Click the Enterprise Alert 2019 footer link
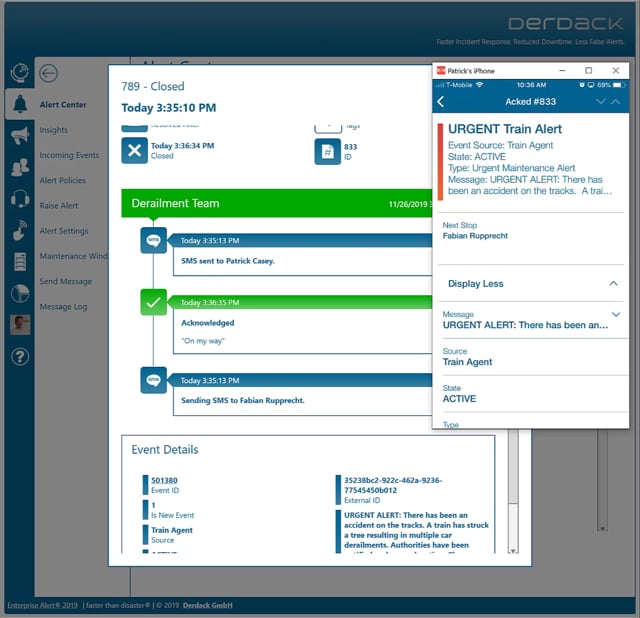The width and height of the screenshot is (640, 618). click(x=42, y=605)
